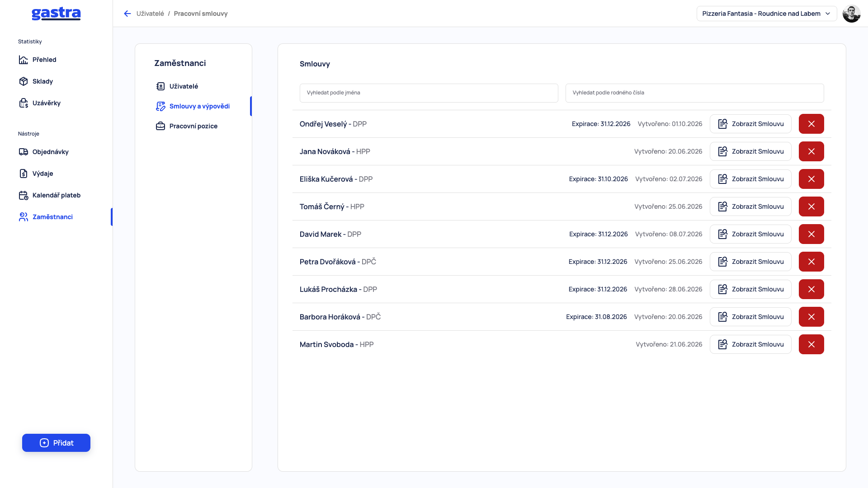
Task: Click Vytvořeno: 01.10.2026 date
Action: coord(670,124)
